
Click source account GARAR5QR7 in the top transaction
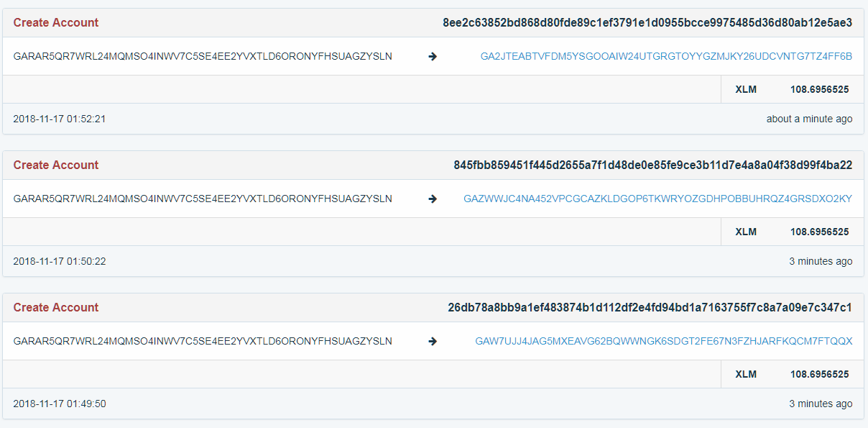203,56
